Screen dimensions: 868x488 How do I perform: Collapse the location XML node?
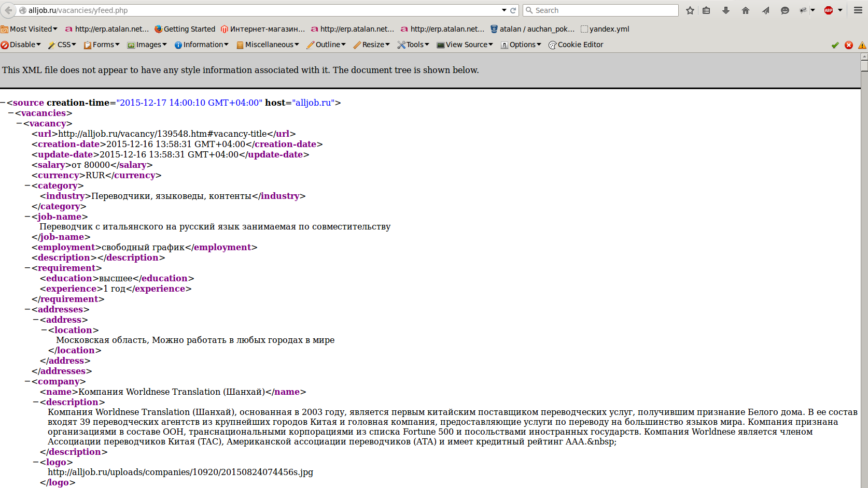click(44, 330)
